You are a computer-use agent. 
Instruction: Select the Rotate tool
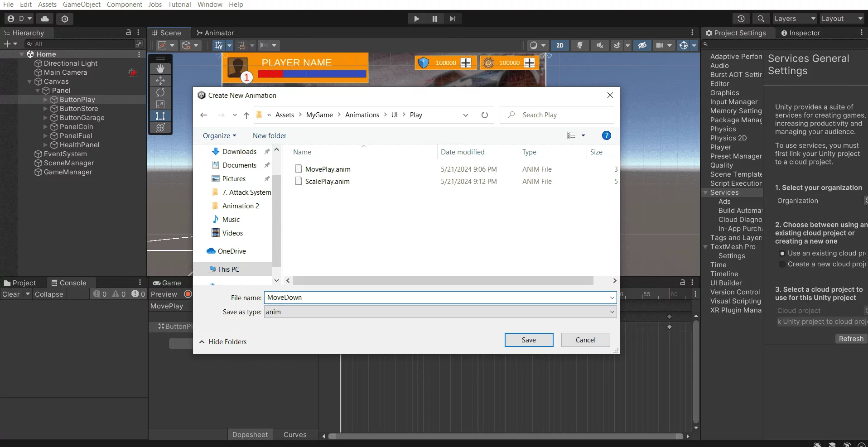point(160,92)
